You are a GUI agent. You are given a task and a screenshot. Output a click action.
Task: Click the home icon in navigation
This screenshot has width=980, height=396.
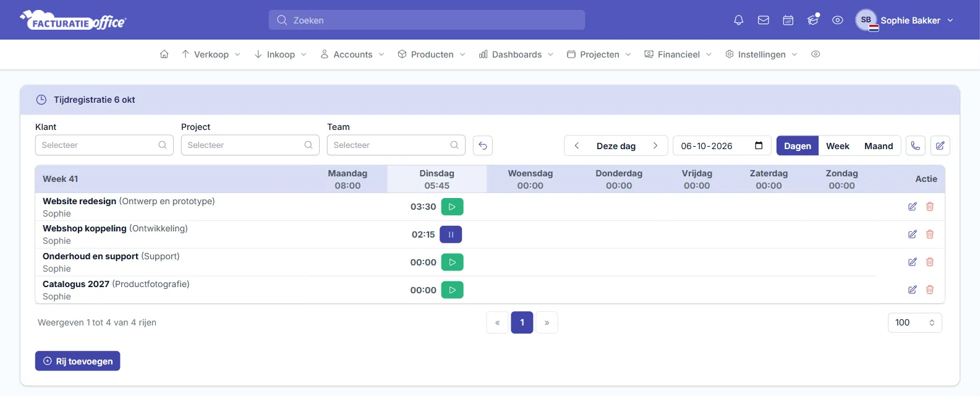[x=164, y=54]
